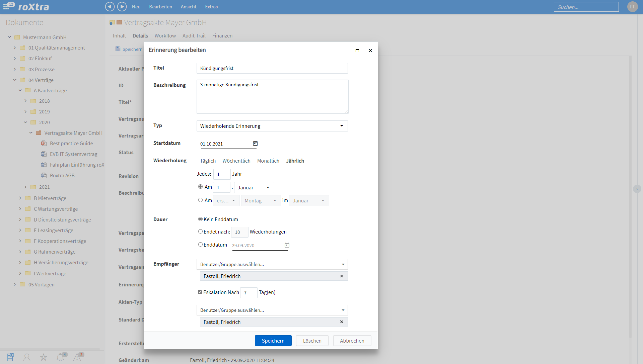Select 'Monatlich' as the repetition interval
This screenshot has width=643, height=364.
(268, 161)
